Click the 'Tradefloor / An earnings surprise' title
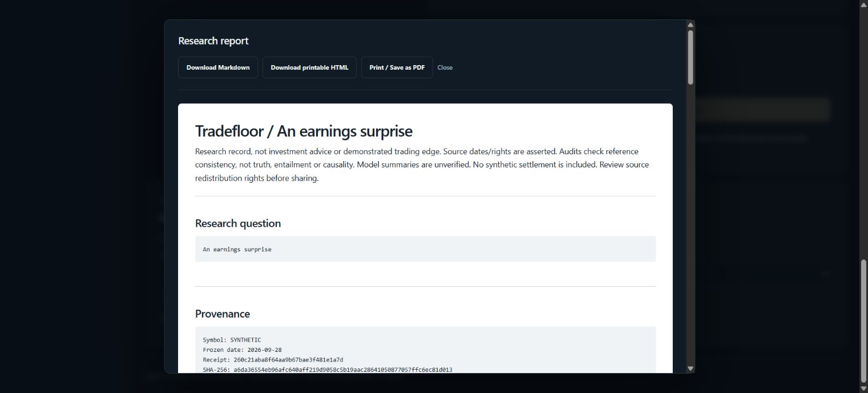This screenshot has height=393, width=868. (x=304, y=131)
